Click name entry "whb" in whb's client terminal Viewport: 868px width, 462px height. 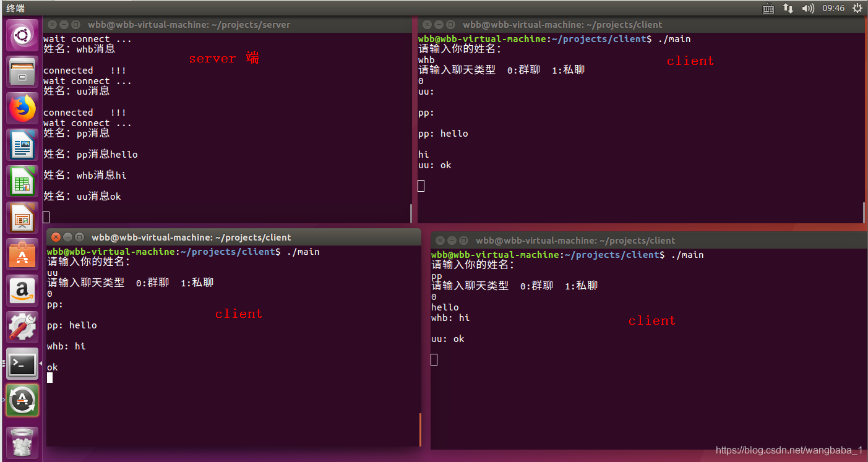[426, 60]
